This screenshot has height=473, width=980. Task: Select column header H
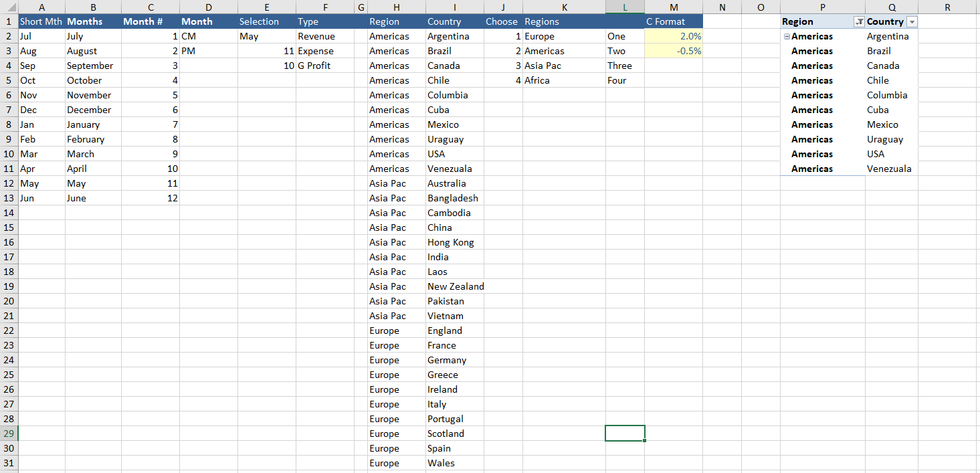pyautogui.click(x=396, y=7)
